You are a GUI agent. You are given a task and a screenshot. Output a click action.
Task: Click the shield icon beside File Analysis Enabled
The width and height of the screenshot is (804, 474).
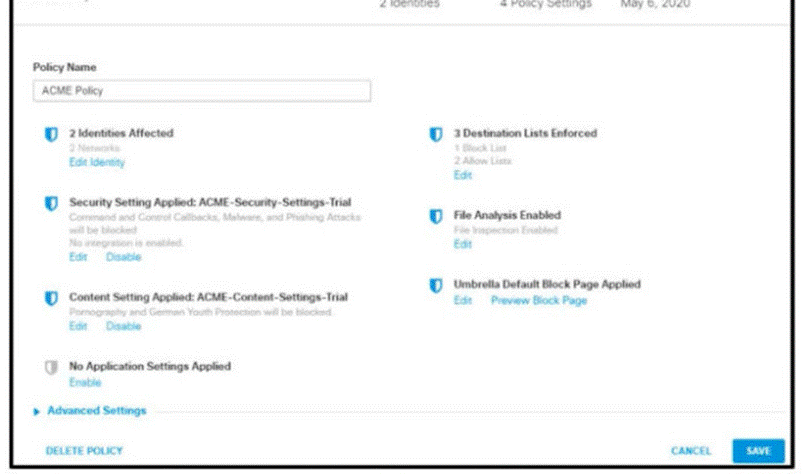click(x=435, y=216)
